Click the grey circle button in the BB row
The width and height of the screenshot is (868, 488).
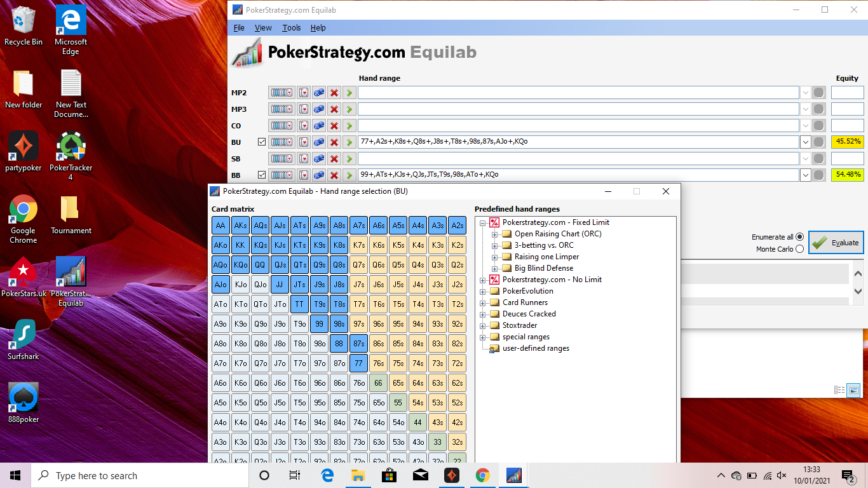click(x=819, y=175)
